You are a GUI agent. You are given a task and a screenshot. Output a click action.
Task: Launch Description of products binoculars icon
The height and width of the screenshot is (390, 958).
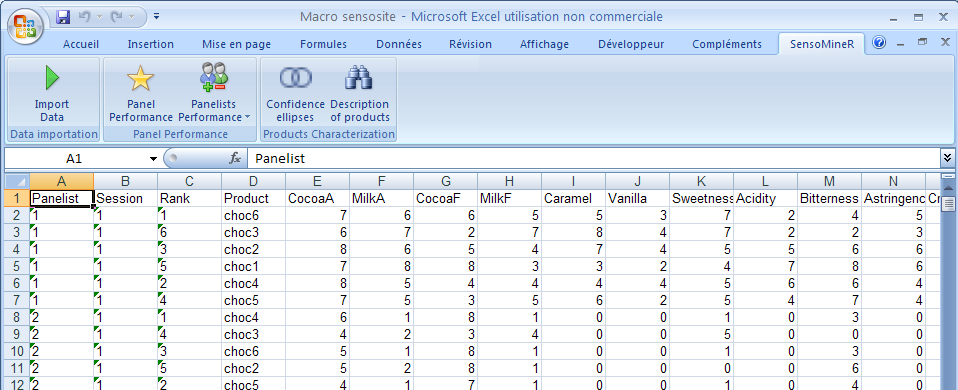pyautogui.click(x=359, y=78)
